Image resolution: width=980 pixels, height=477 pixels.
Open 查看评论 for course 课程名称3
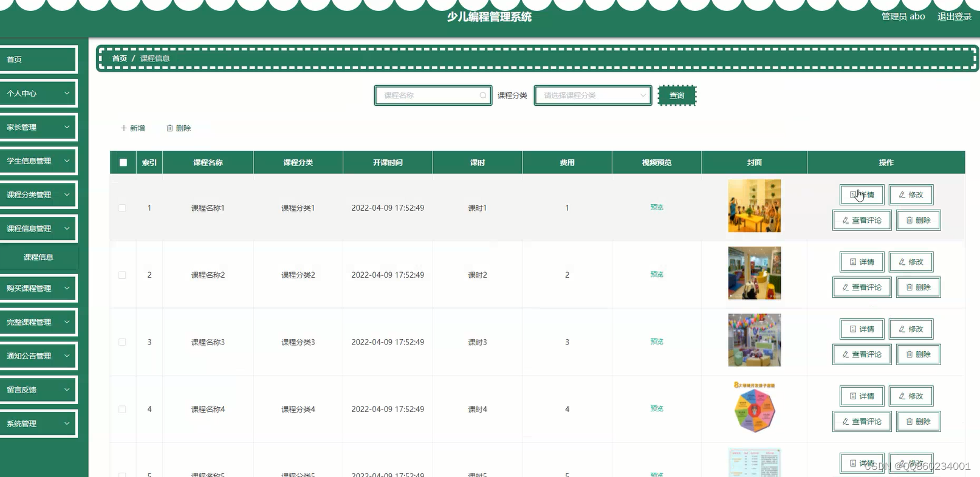862,354
